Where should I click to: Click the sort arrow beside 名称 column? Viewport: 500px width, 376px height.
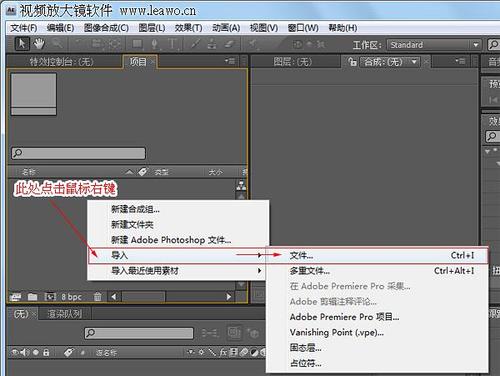coord(129,172)
